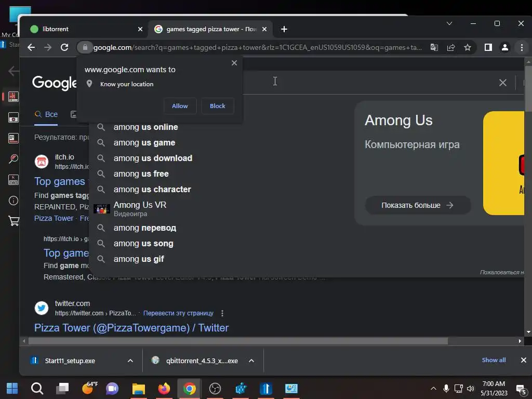
Task: Allow Google to know your location
Action: [x=180, y=106]
